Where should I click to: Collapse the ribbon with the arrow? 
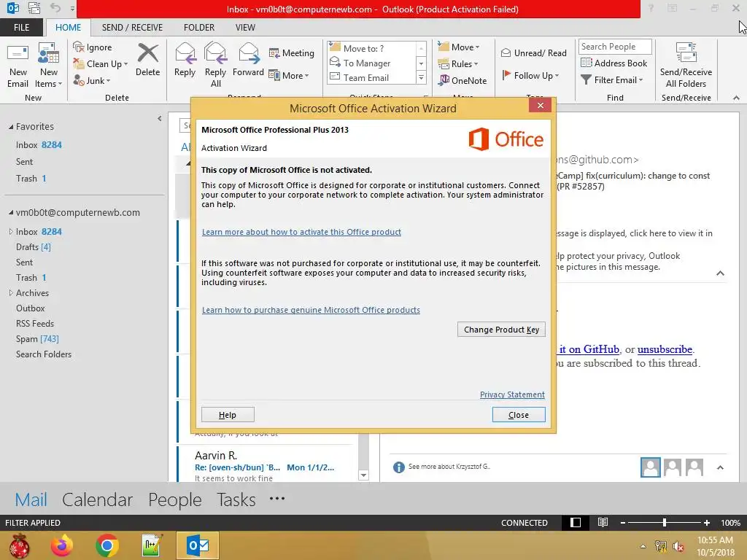736,98
